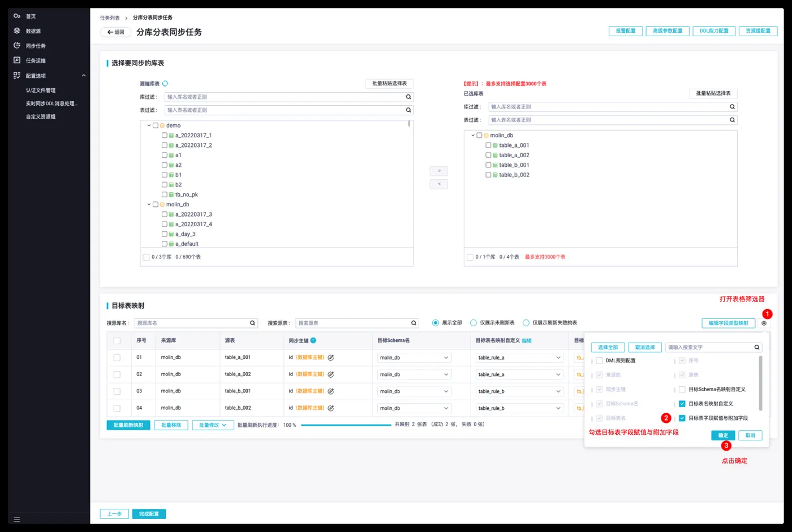
Task: Click search icon in 搜索源表 field
Action: (x=414, y=323)
